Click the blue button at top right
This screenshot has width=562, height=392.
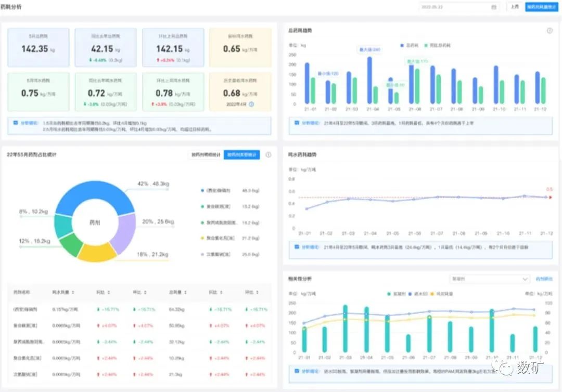[541, 7]
